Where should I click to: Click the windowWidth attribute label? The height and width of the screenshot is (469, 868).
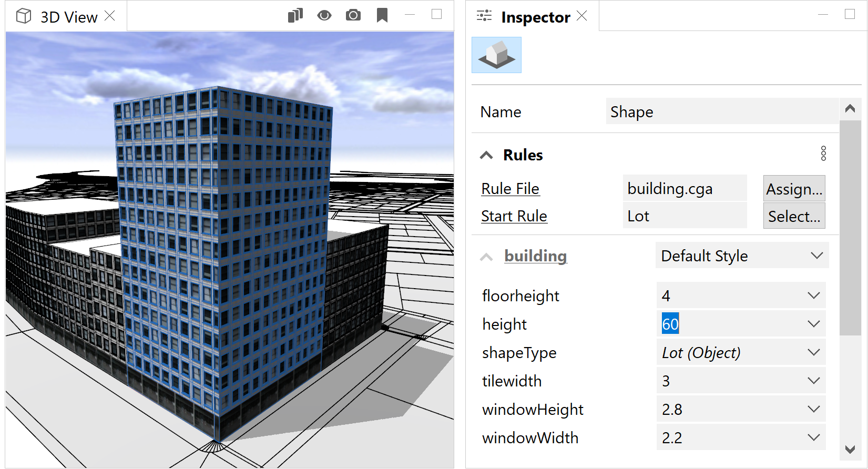[x=530, y=437]
